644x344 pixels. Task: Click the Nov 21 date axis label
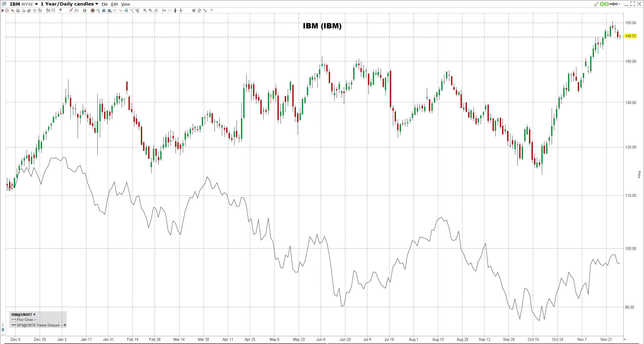(606, 339)
